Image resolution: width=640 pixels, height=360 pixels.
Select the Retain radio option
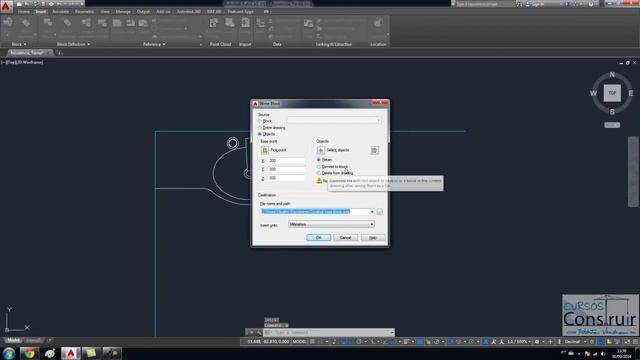(319, 160)
